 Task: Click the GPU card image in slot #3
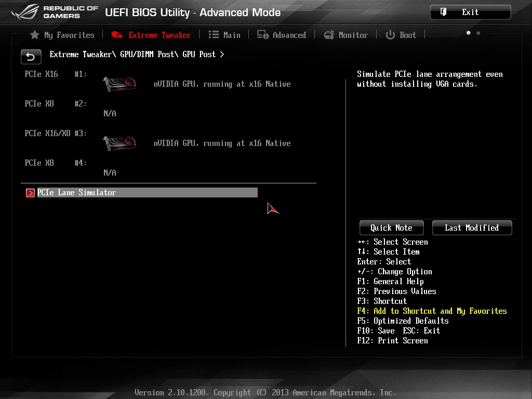119,143
